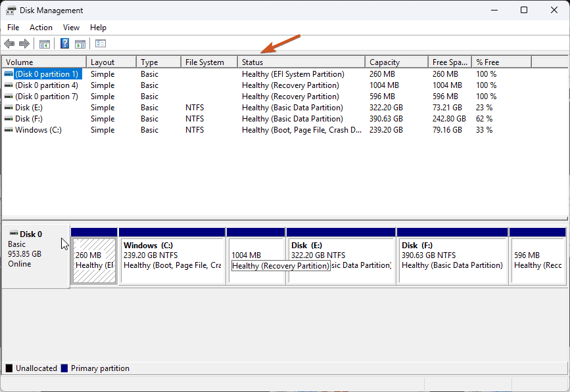Viewport: 570px width, 392px height.
Task: Sort by Status column header
Action: pos(301,62)
